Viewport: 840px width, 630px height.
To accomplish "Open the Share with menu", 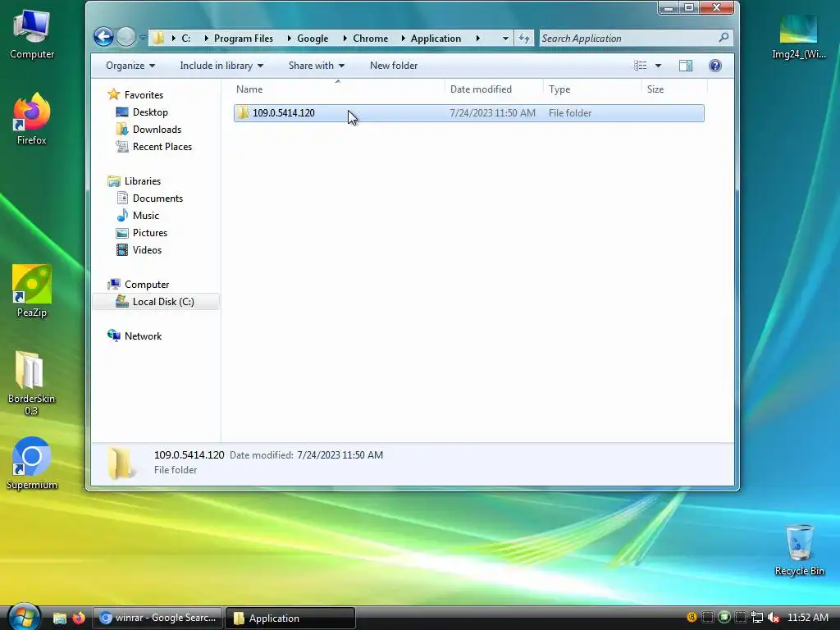I will (316, 66).
